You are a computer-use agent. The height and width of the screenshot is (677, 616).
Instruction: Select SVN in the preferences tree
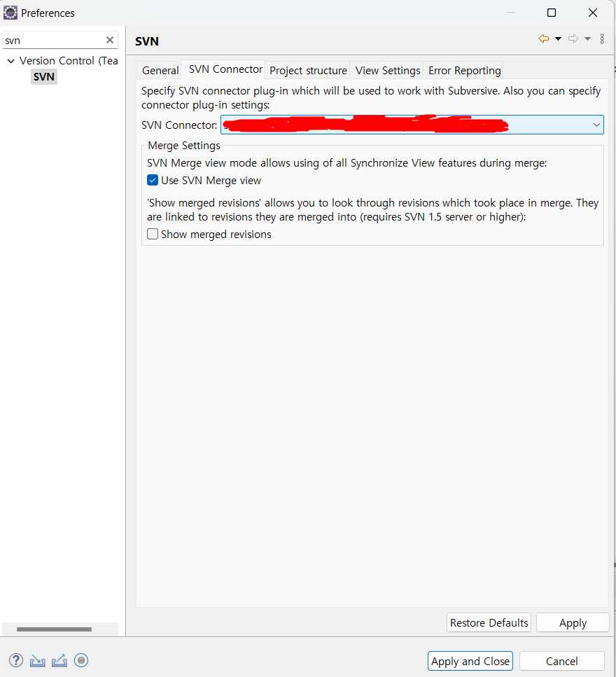[44, 77]
